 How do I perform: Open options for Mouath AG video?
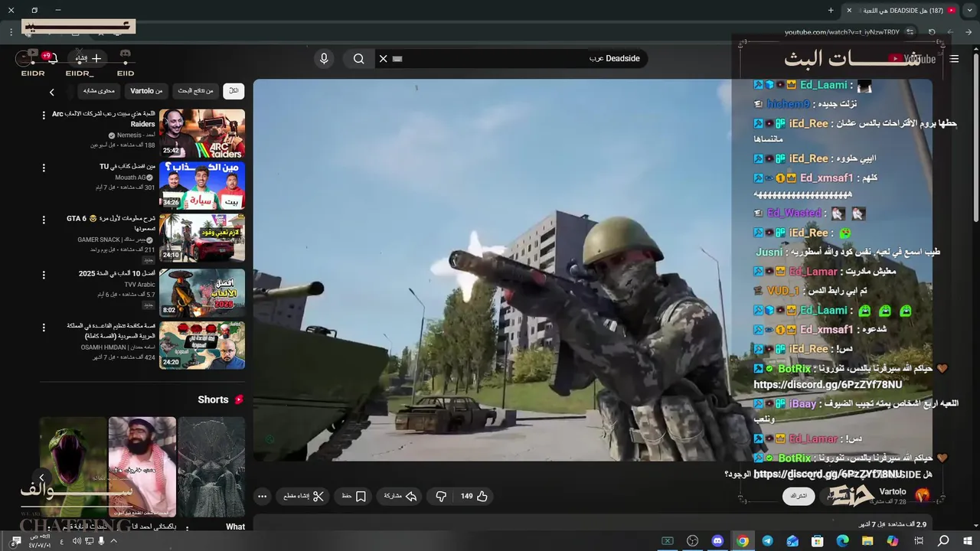coord(44,168)
